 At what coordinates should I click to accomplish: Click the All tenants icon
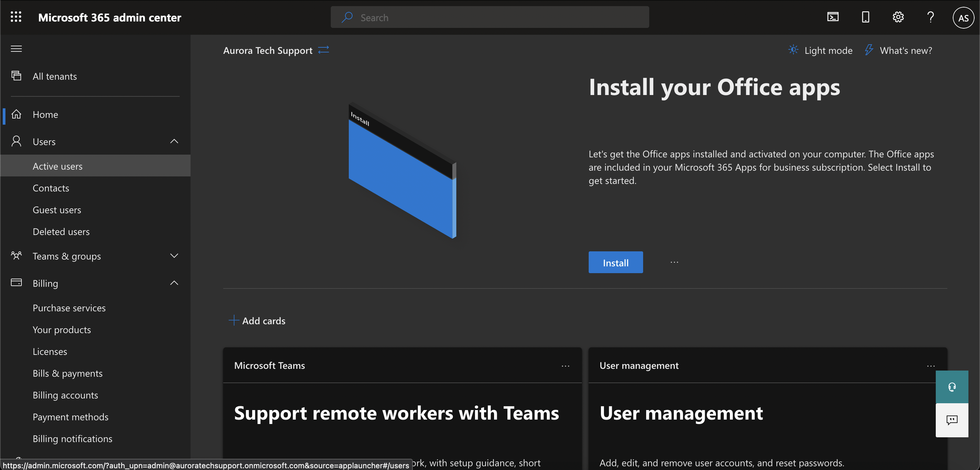(16, 76)
